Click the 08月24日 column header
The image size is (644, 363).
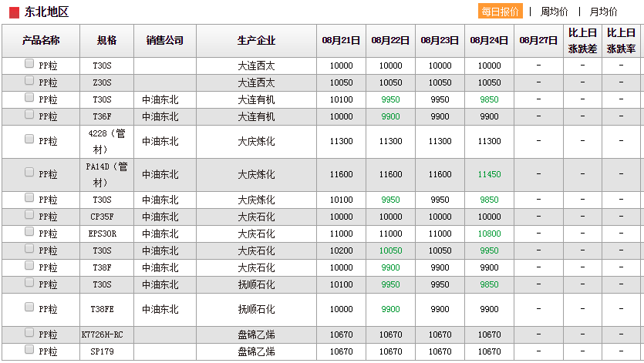pos(489,40)
